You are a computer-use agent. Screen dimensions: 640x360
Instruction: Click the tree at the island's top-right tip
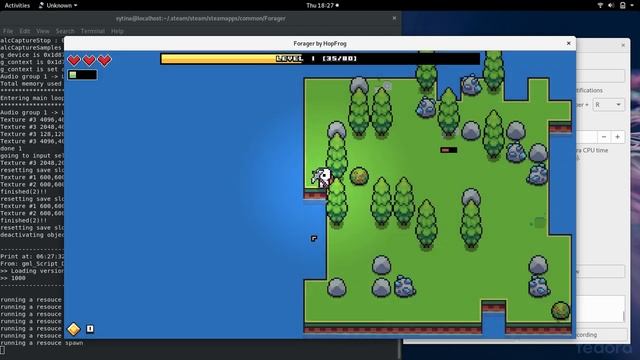click(x=493, y=71)
